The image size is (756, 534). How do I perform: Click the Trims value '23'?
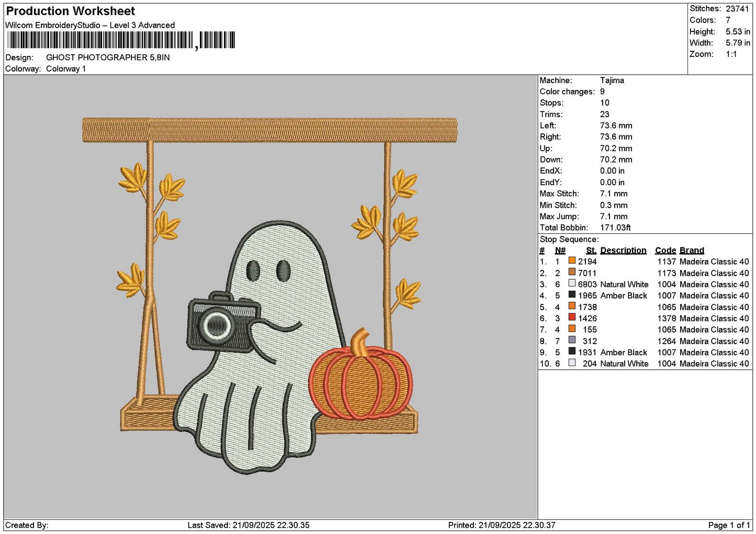pos(605,115)
